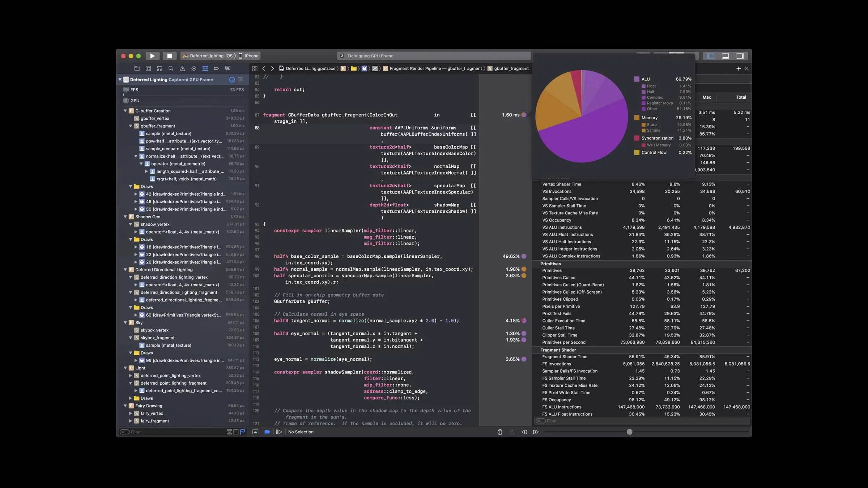The image size is (868, 488).
Task: Open the Source Control navigator icon
Action: pyautogui.click(x=148, y=68)
